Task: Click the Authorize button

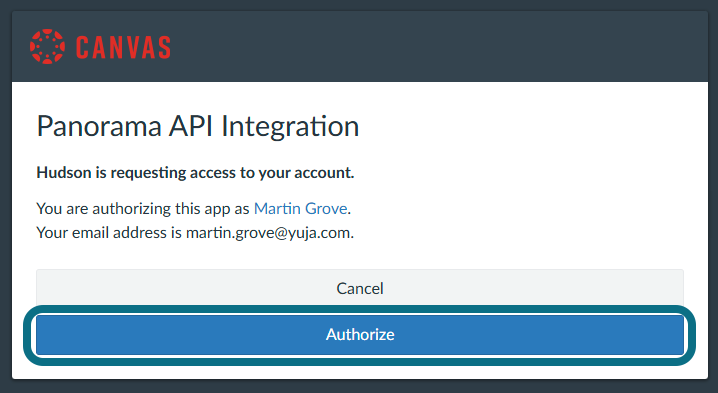Action: coord(360,334)
